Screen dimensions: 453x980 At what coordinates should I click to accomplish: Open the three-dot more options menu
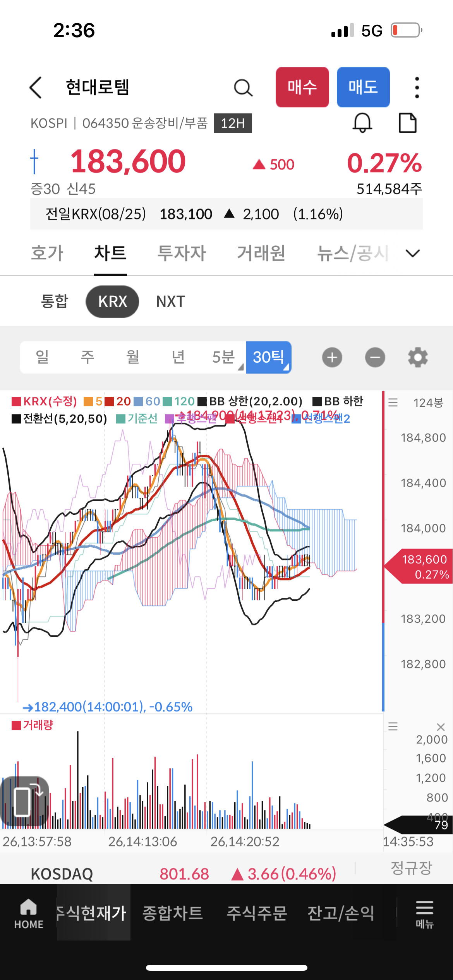[417, 87]
